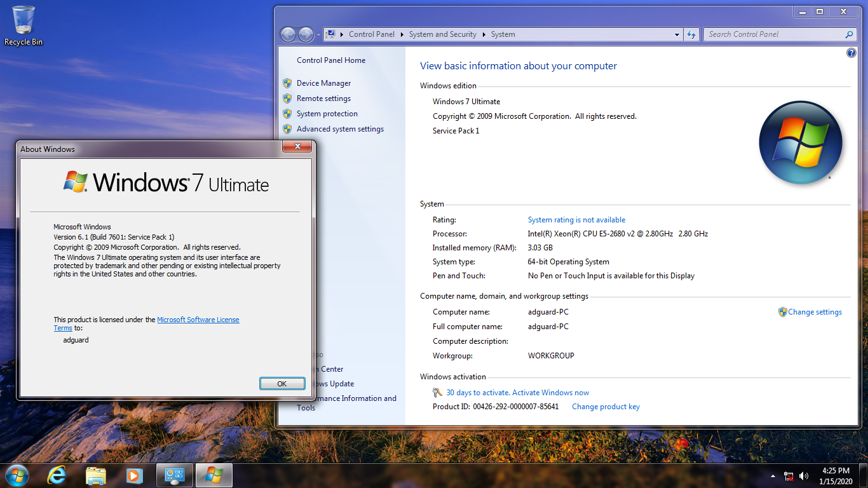Image resolution: width=868 pixels, height=488 pixels.
Task: Select System in the breadcrumb path
Action: pyautogui.click(x=503, y=34)
